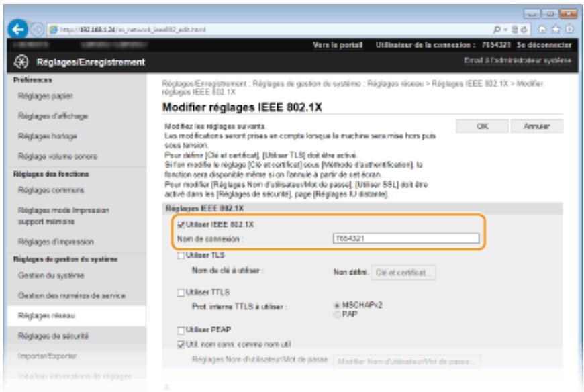
Task: Close the browser window
Action: pyautogui.click(x=568, y=14)
